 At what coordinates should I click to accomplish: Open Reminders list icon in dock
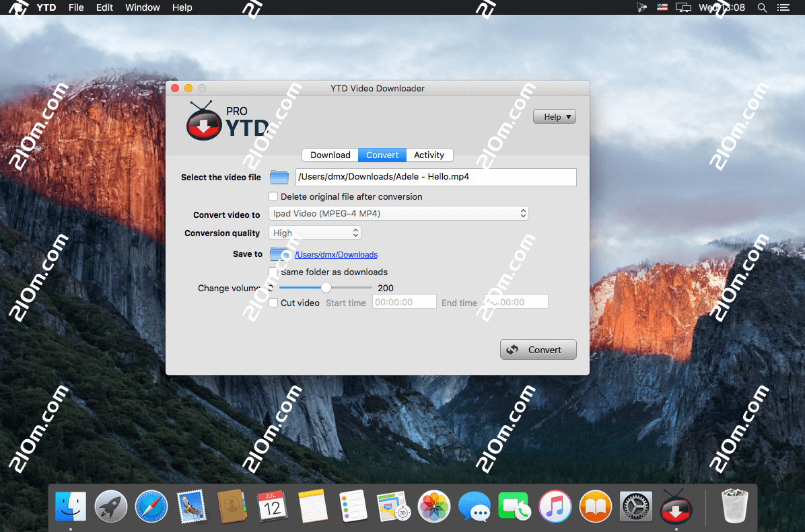[353, 506]
